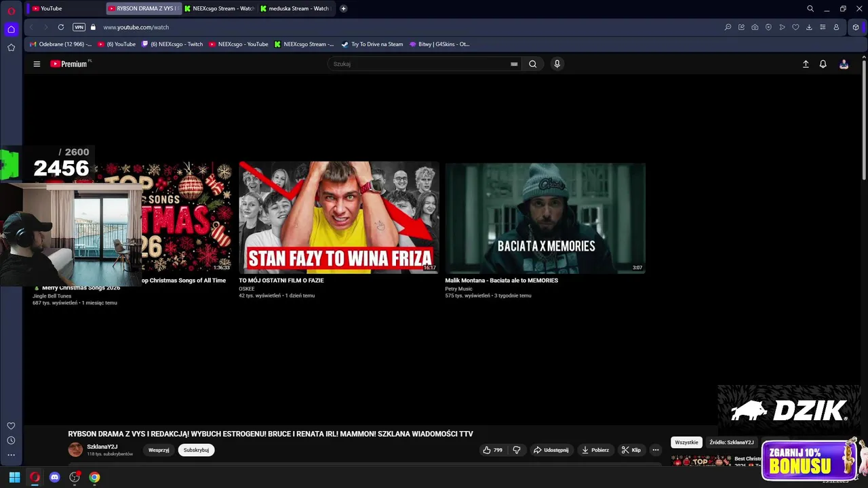This screenshot has height=488, width=868.
Task: Select the Wszystkie filter chip
Action: pyautogui.click(x=686, y=443)
